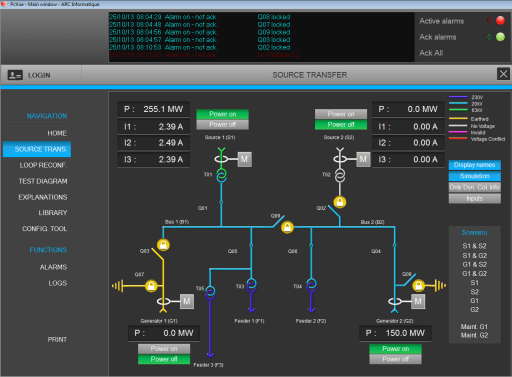The height and width of the screenshot is (377, 512).
Task: Select transformer T04 symbol
Action: tap(311, 285)
